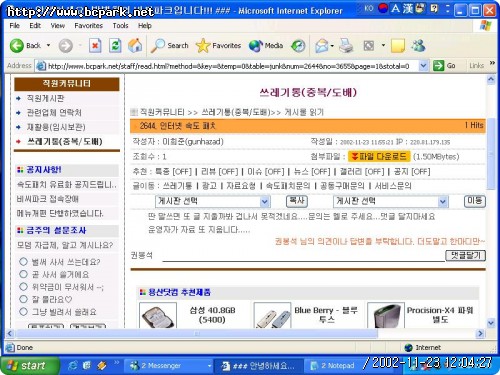Screen dimensions: 500x375
Task: Click the vertical scrollbar thumb
Action: pyautogui.click(x=491, y=153)
